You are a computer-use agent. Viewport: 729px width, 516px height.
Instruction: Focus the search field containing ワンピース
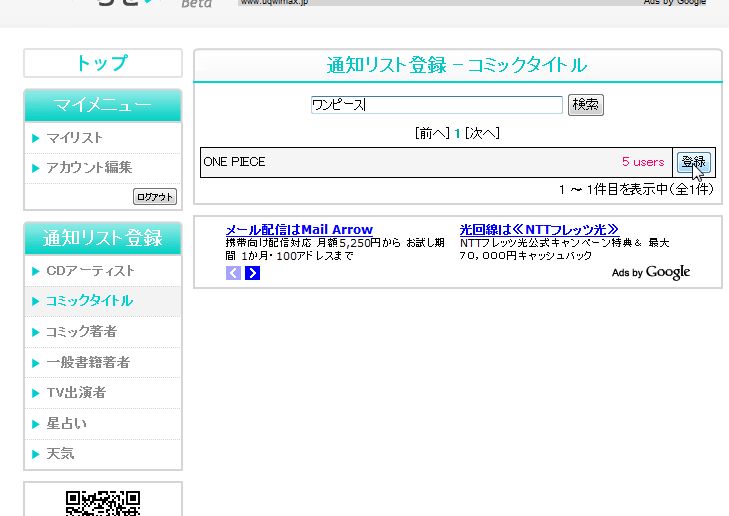point(437,105)
